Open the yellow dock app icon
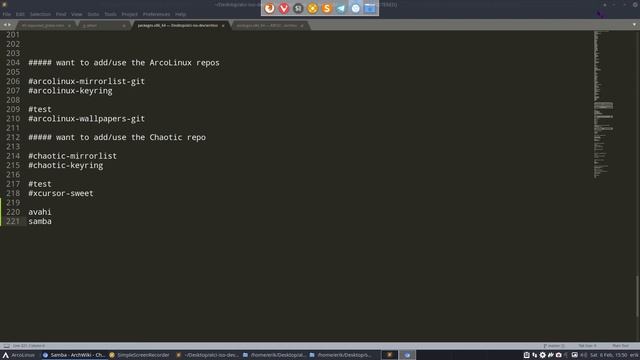 (312, 8)
